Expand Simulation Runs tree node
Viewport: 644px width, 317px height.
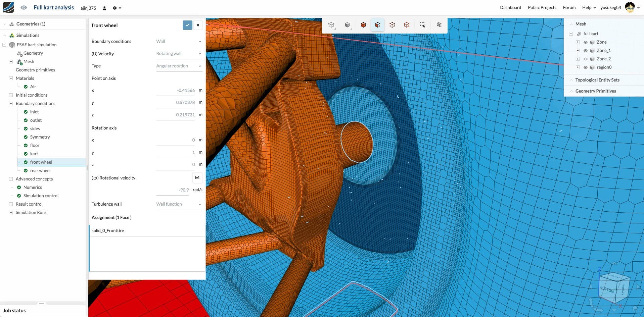[11, 213]
